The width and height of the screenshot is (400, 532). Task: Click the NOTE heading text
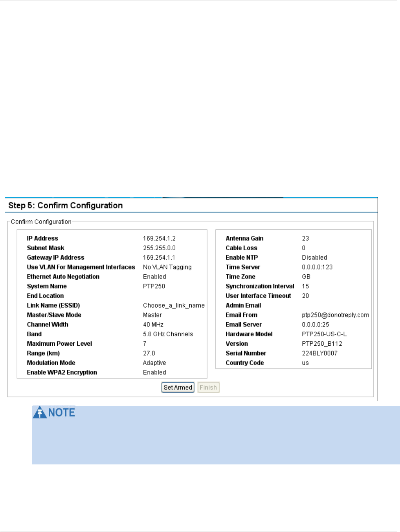(62, 413)
